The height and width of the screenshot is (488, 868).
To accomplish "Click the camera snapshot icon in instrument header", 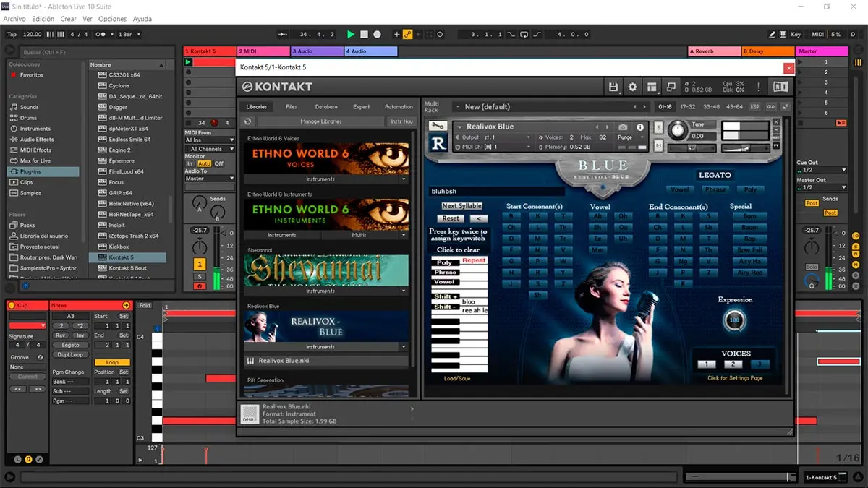I will pyautogui.click(x=623, y=127).
